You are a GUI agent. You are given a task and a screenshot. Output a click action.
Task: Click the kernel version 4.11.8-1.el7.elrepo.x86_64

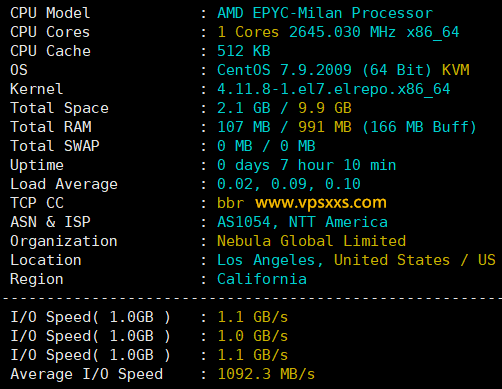(333, 89)
